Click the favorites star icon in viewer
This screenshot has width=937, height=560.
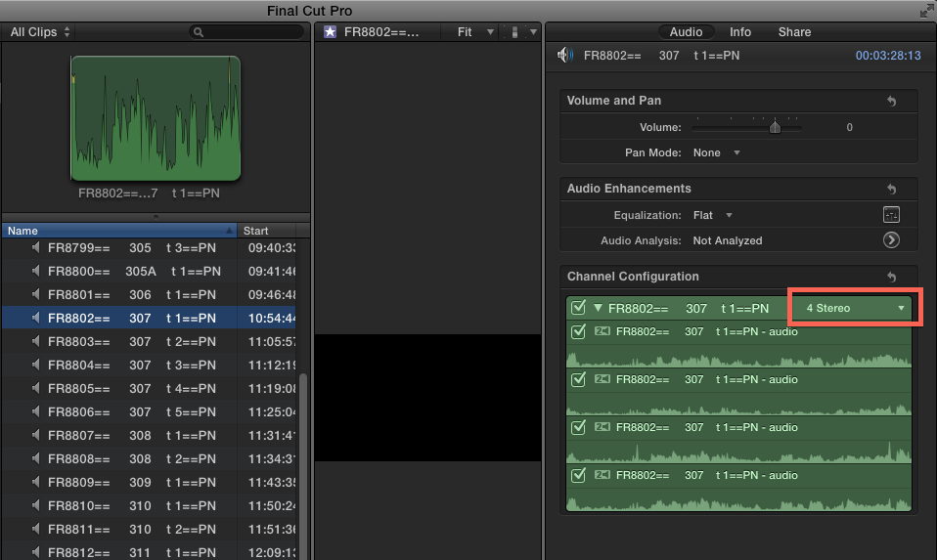[x=330, y=32]
